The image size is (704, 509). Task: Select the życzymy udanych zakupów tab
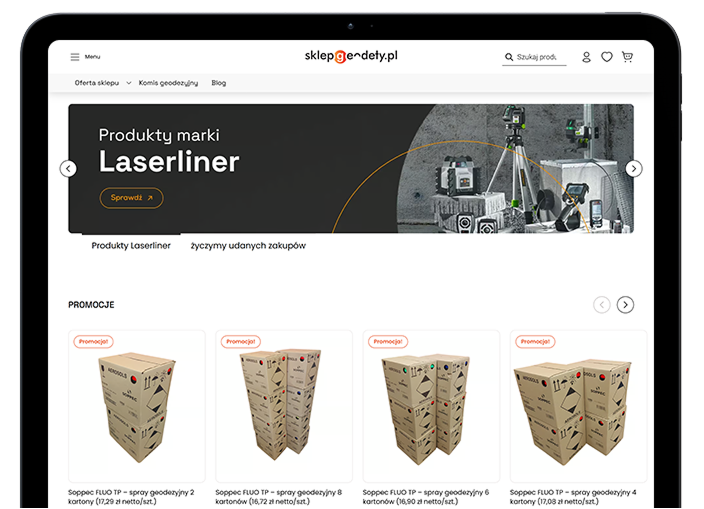pyautogui.click(x=248, y=245)
